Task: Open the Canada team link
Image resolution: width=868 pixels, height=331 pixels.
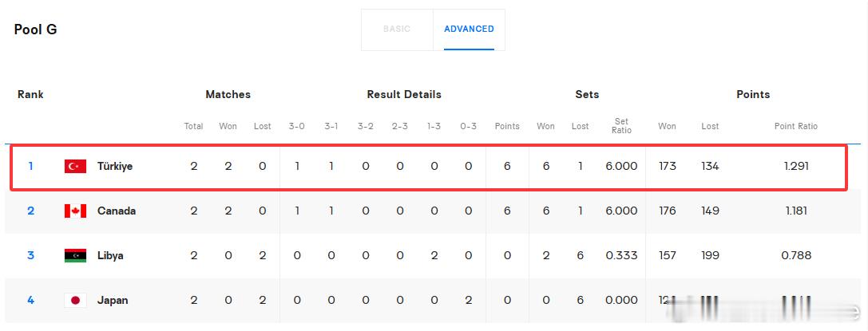Action: (x=117, y=211)
